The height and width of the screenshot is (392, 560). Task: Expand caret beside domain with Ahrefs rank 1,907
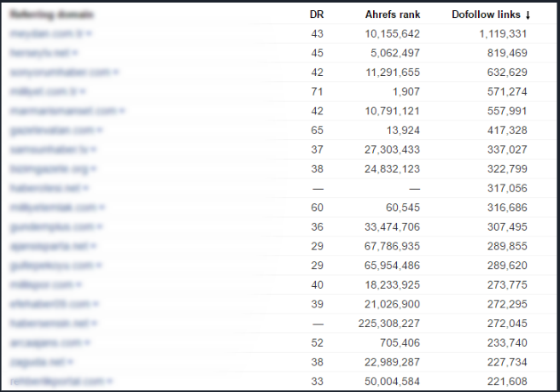pyautogui.click(x=84, y=91)
